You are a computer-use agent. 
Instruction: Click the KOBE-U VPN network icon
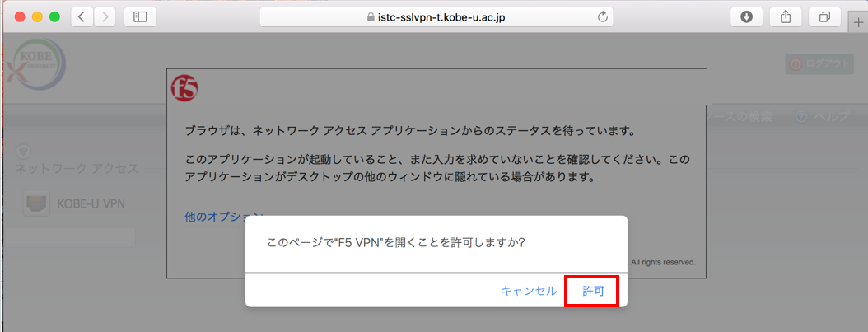pyautogui.click(x=36, y=203)
